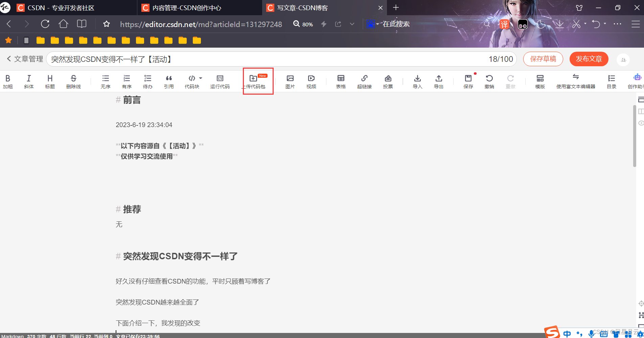Insert a heading (标题)
The image size is (644, 338).
(x=50, y=82)
